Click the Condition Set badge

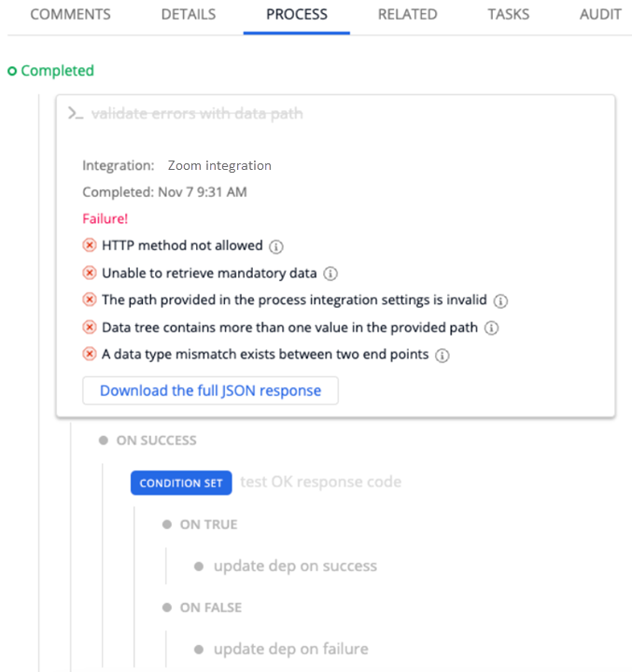pos(181,483)
